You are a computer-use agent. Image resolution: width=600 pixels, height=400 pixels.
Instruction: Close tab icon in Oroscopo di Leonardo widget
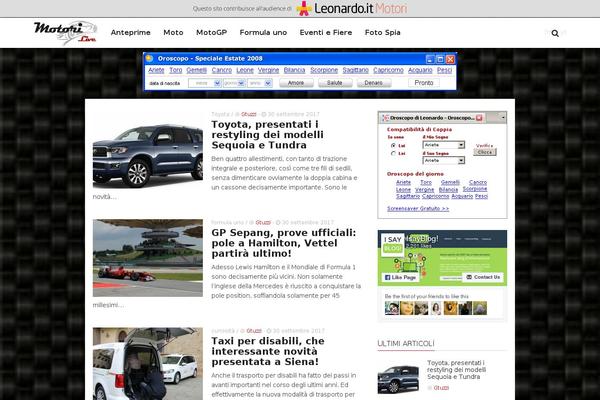479,118
